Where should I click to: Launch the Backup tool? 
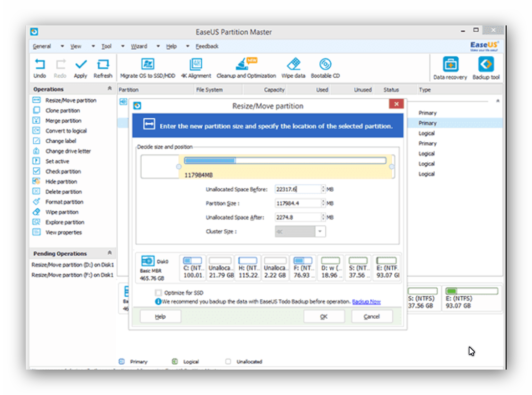pyautogui.click(x=486, y=68)
